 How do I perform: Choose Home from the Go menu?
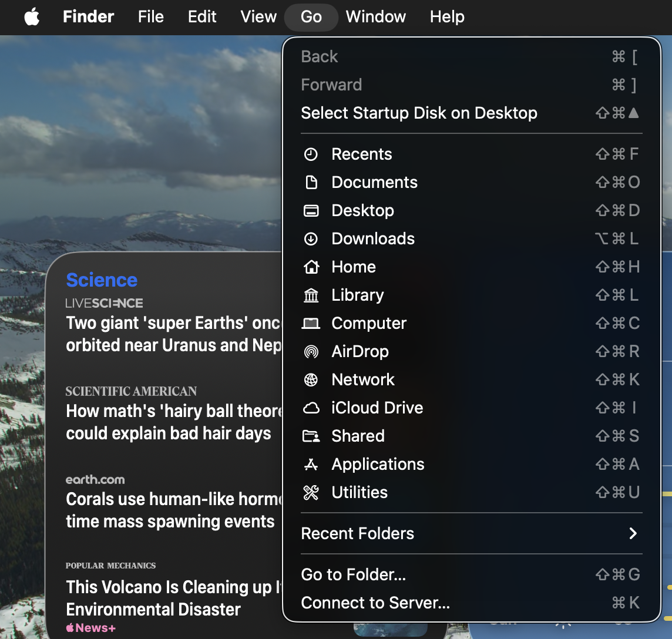point(472,267)
